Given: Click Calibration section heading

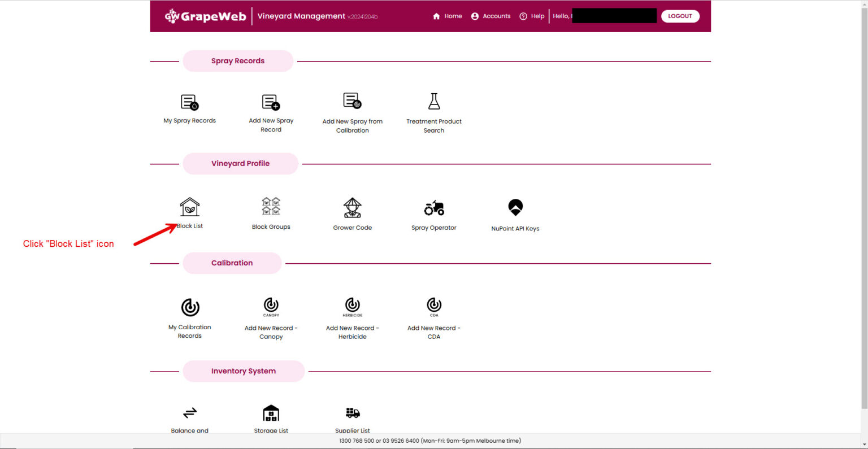Looking at the screenshot, I should click(232, 263).
